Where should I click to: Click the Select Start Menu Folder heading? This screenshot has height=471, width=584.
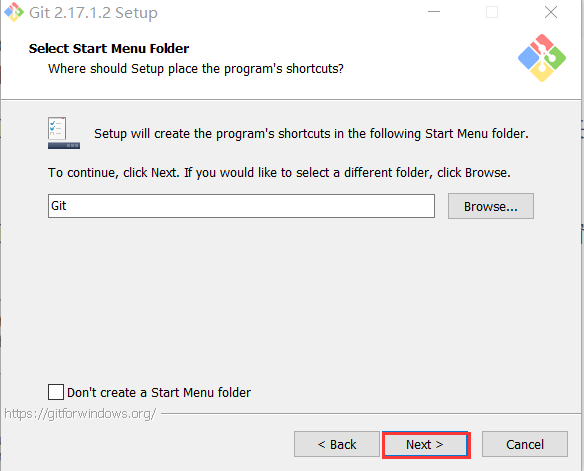pos(109,48)
